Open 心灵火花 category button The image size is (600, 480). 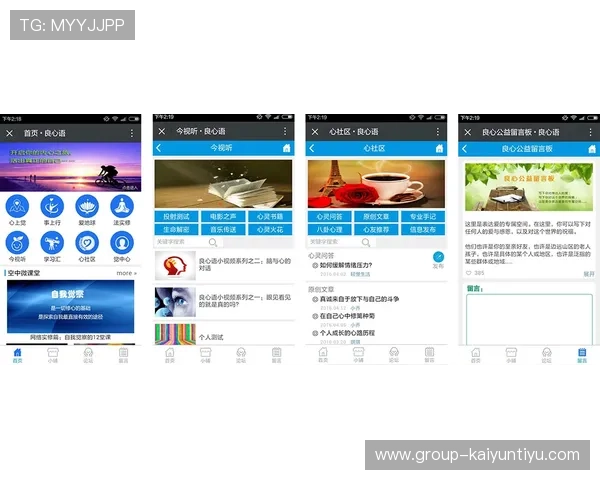pos(270,229)
